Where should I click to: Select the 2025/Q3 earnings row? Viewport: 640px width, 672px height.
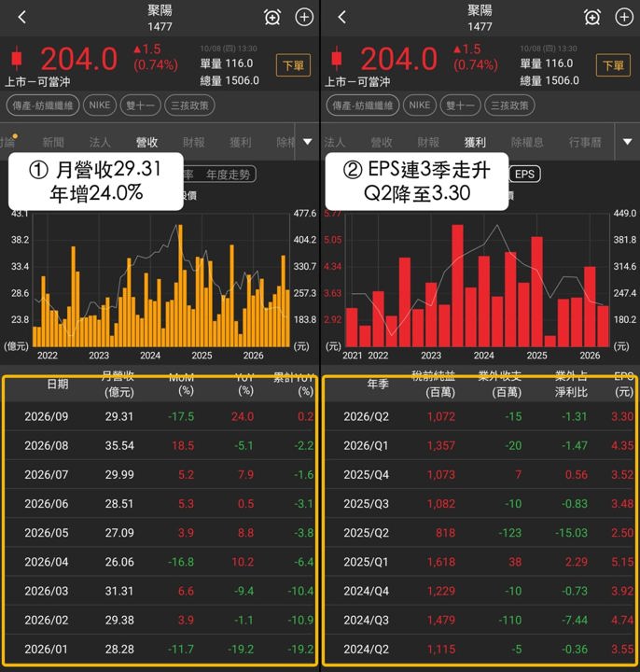pos(480,504)
